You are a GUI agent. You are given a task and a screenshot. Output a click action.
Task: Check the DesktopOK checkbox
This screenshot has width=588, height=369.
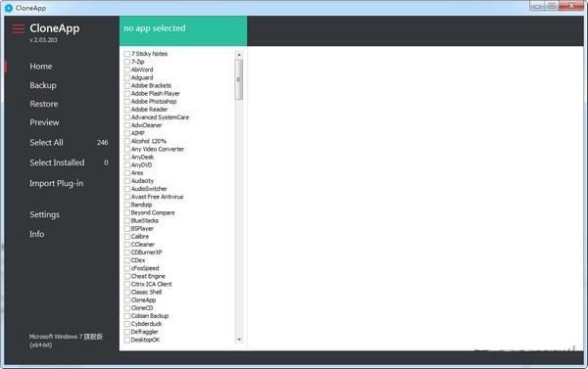127,340
